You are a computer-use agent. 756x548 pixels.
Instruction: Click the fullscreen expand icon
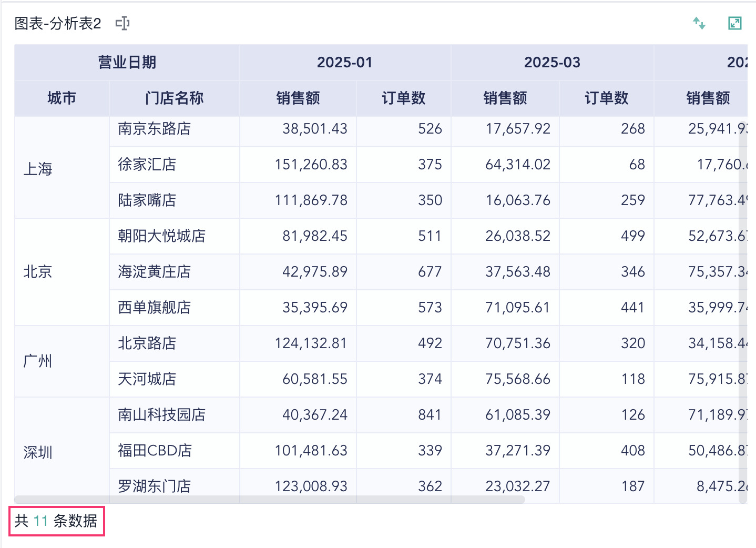coord(734,23)
